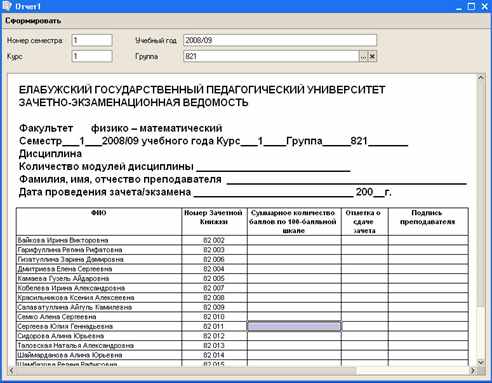
Task: Maximize the Отчет1 window
Action: [x=471, y=6]
